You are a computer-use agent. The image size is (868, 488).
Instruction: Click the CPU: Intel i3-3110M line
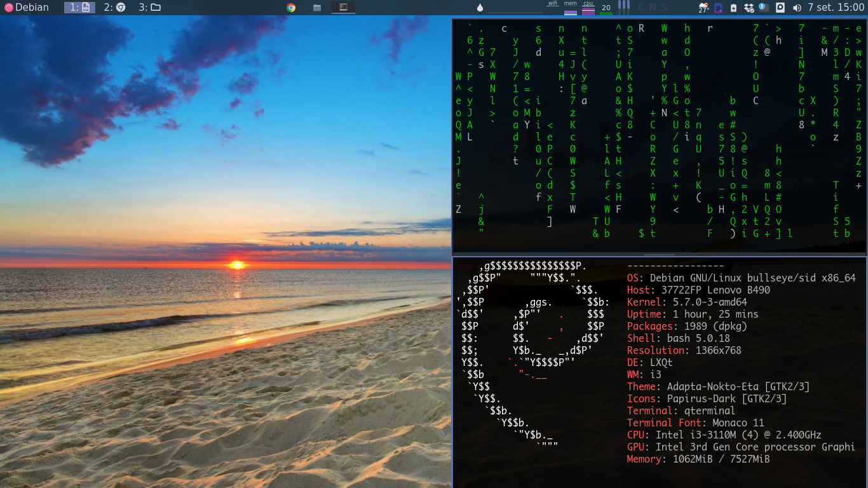724,435
